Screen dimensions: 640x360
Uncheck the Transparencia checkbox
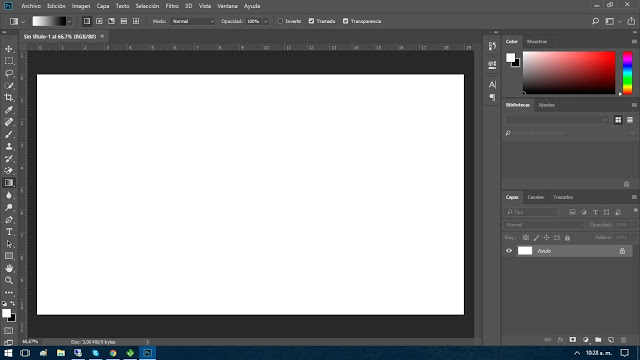346,21
